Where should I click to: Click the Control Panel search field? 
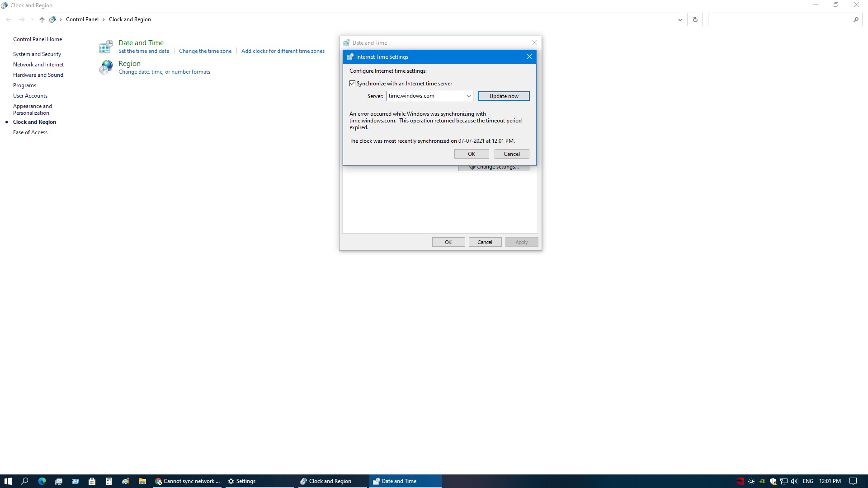point(780,19)
